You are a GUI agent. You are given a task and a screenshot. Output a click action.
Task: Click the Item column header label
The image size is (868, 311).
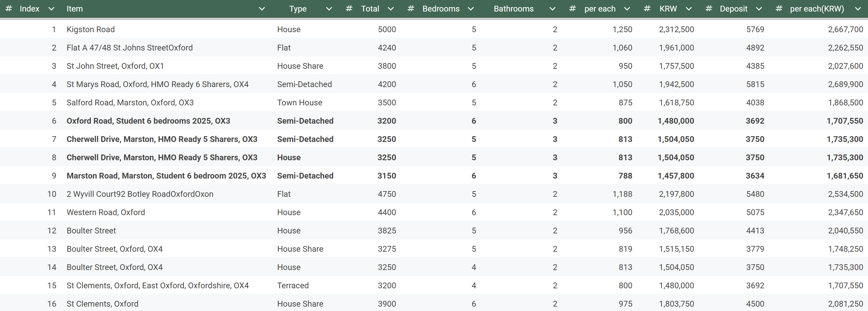click(x=75, y=9)
